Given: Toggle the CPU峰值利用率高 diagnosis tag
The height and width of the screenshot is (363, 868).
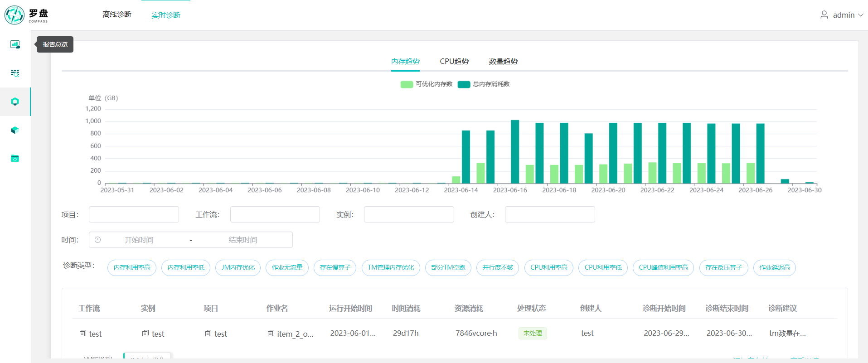Looking at the screenshot, I should 663,267.
